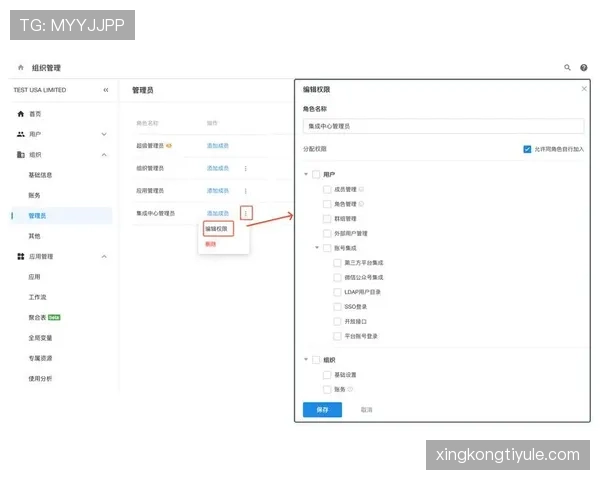Click 添加成员 for 集成中心管理员
This screenshot has width=600, height=480.
point(218,213)
